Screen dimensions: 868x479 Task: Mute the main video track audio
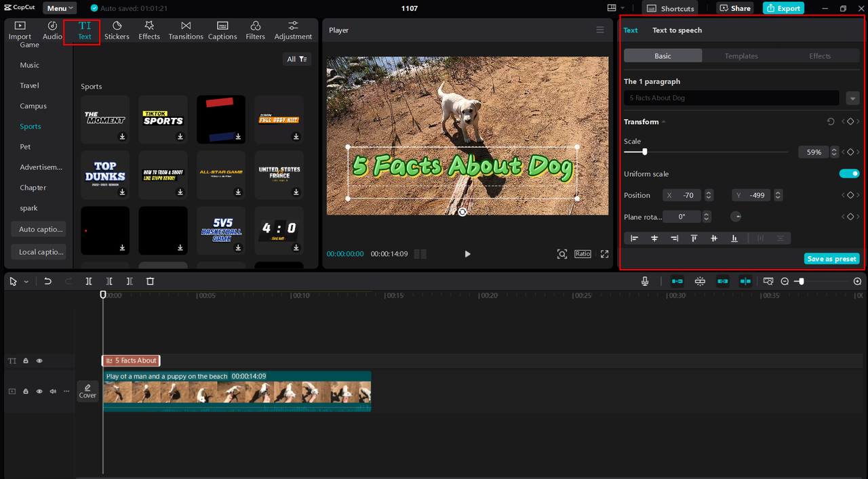coord(53,392)
